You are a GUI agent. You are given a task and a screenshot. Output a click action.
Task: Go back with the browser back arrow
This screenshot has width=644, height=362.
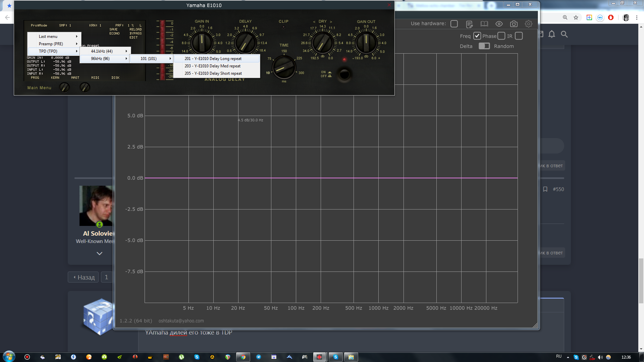point(7,17)
